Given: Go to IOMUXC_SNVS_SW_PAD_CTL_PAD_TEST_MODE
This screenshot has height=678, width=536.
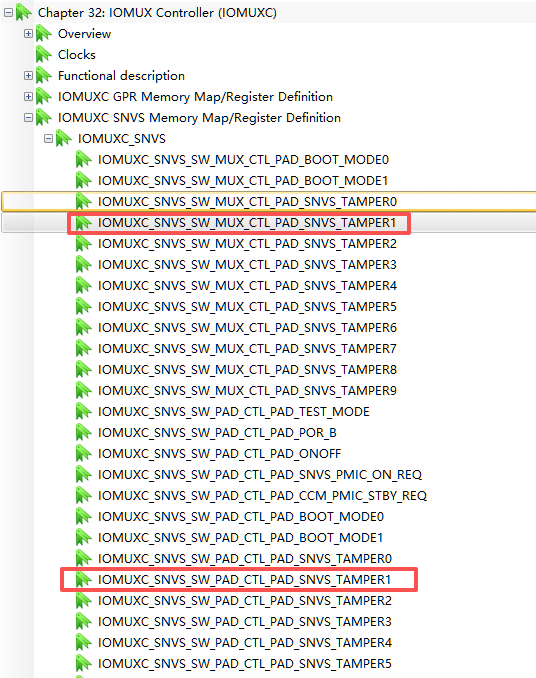Looking at the screenshot, I should 234,412.
